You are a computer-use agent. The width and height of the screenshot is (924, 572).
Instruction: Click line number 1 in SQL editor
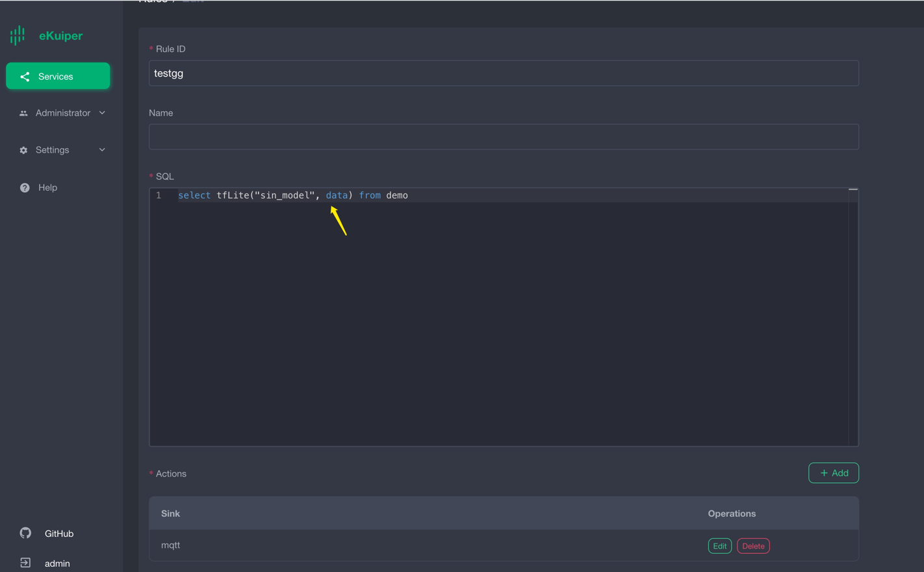159,195
